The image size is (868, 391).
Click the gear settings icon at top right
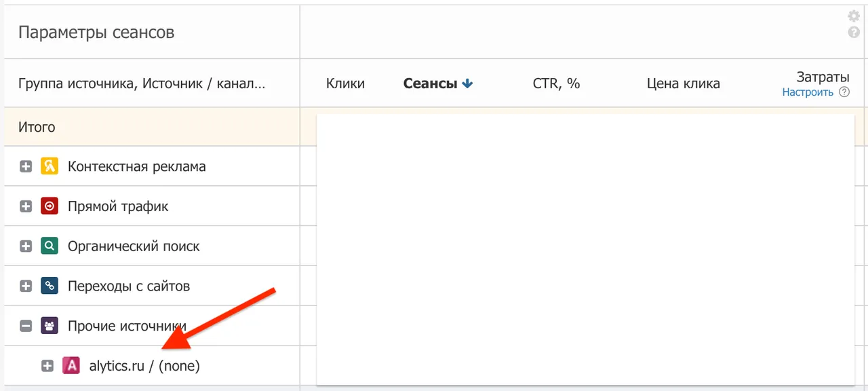pos(854,16)
